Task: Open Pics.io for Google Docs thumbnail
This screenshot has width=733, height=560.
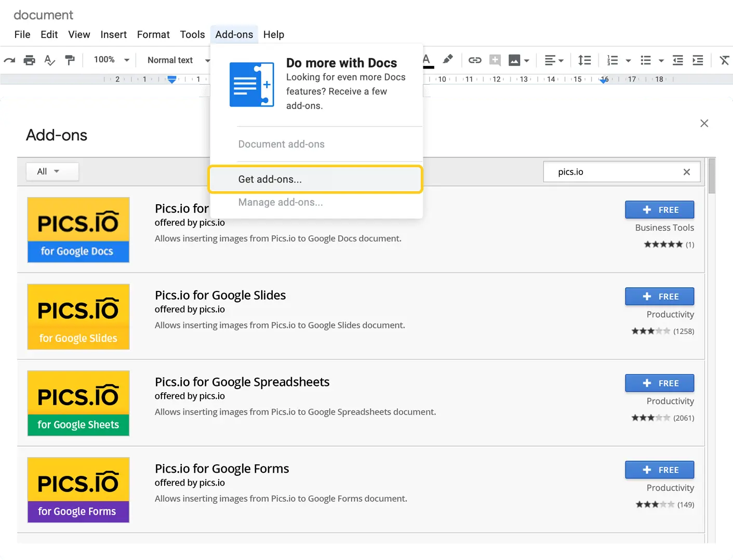Action: (78, 230)
